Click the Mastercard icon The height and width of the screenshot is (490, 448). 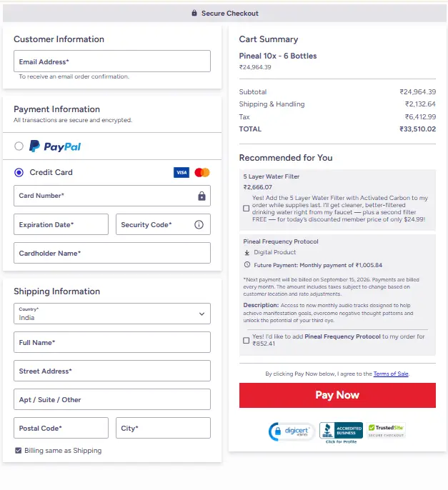[x=202, y=173]
